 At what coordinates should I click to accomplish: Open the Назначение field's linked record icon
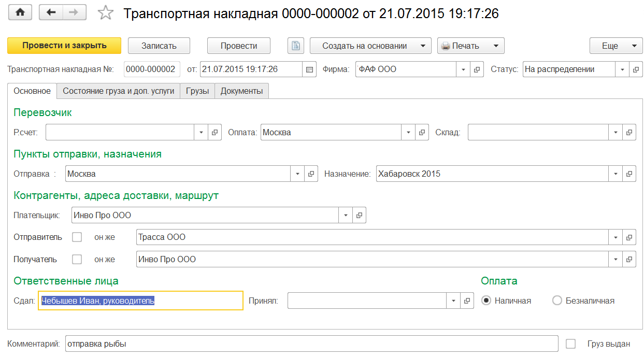[x=629, y=174]
